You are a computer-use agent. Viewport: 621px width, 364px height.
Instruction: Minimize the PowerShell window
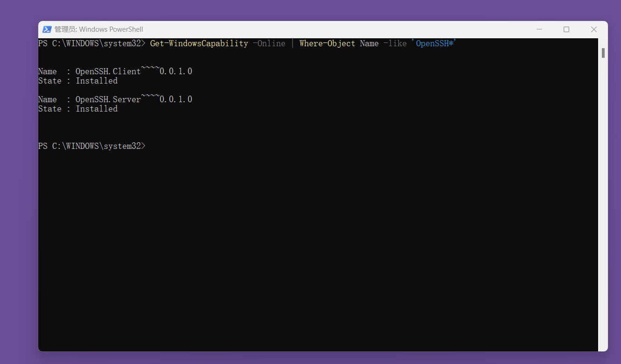pyautogui.click(x=539, y=29)
